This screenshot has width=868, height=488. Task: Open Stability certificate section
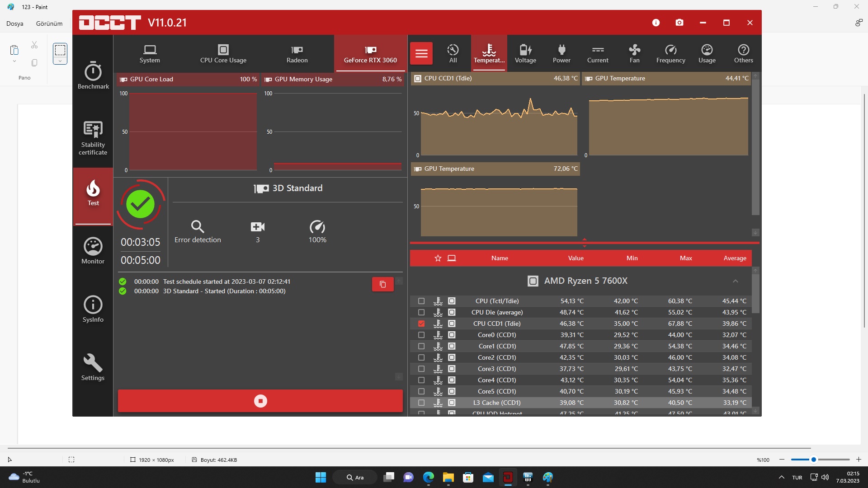click(93, 137)
